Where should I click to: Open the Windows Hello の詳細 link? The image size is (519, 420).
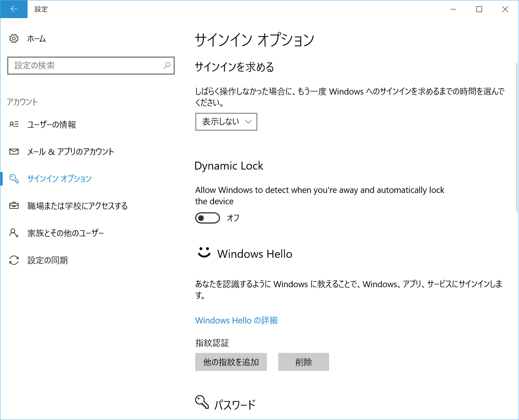click(236, 320)
